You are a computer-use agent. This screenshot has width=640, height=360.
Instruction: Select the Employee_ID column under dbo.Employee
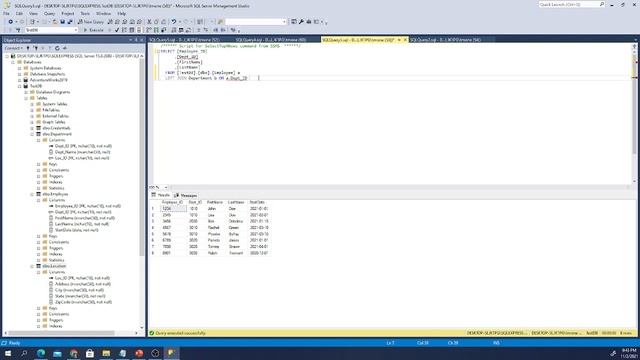88,206
